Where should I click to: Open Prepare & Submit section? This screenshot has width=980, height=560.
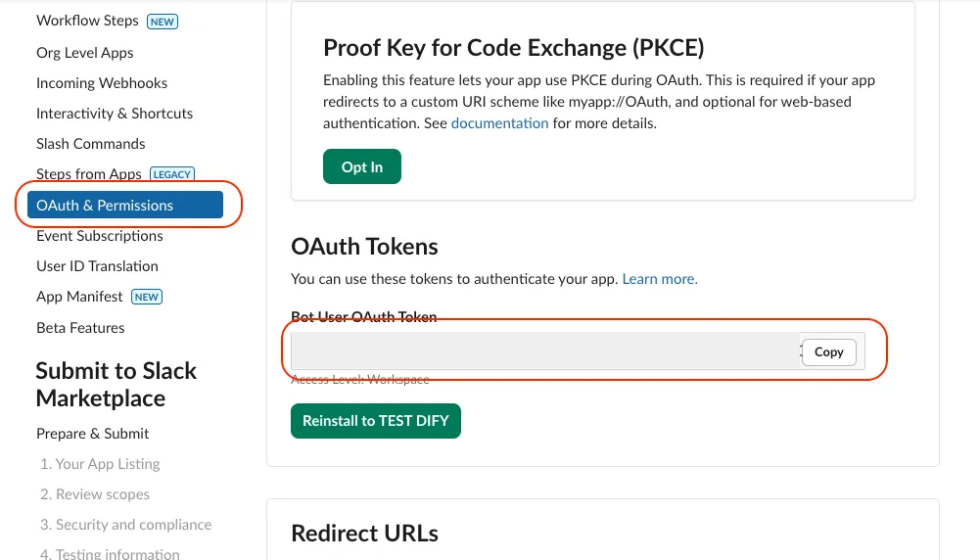tap(92, 434)
